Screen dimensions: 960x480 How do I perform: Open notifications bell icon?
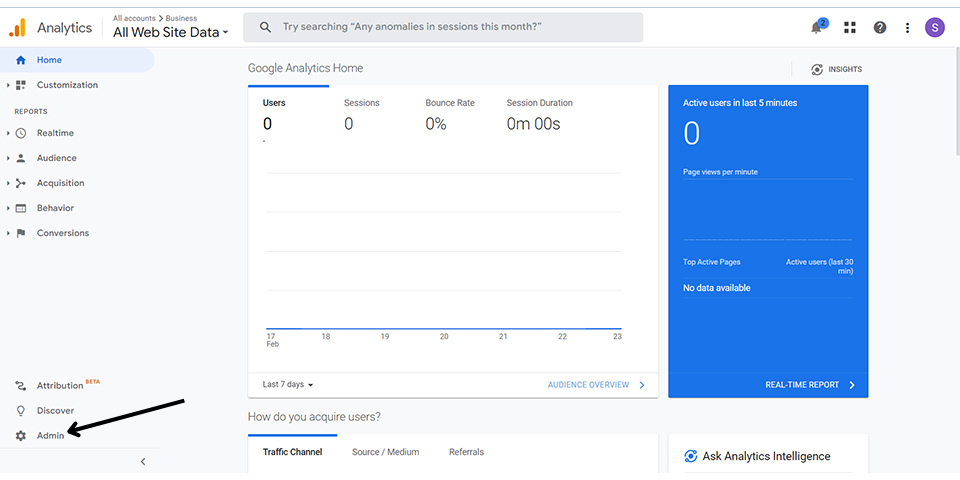817,27
